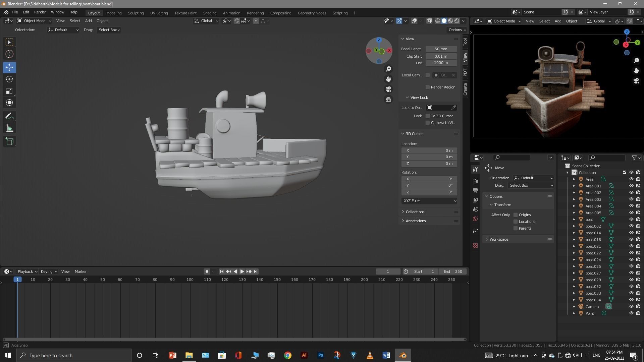
Task: Open the Object Mode dropdown in main viewport
Action: coord(34,21)
